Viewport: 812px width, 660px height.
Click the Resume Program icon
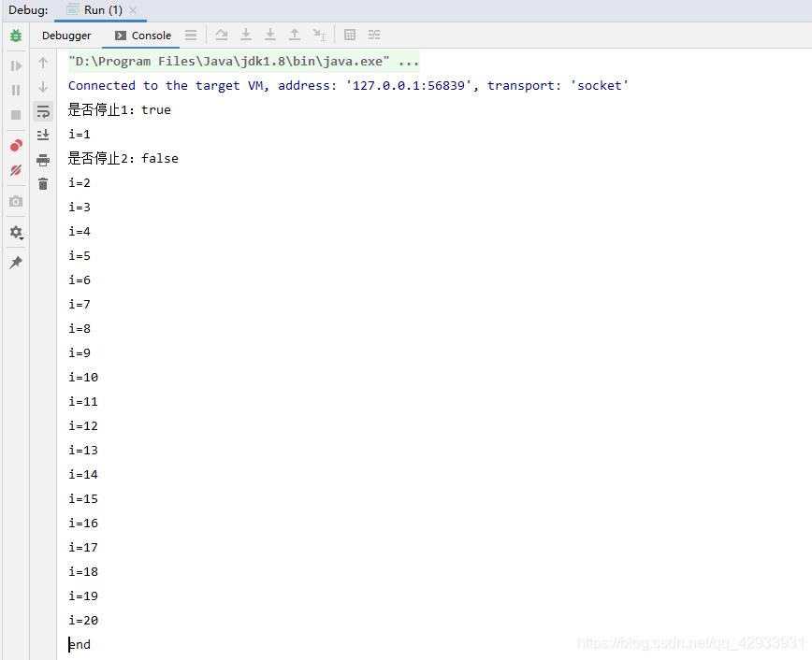pos(16,65)
